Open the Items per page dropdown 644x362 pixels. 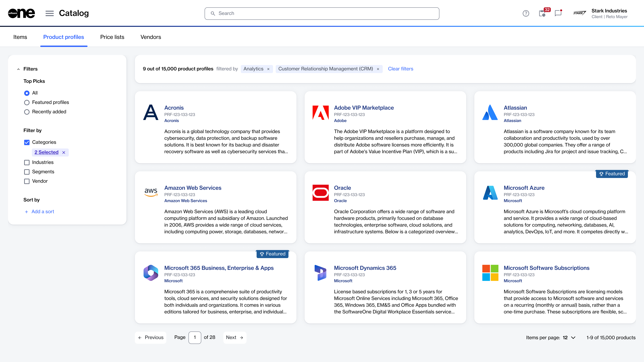(x=569, y=338)
